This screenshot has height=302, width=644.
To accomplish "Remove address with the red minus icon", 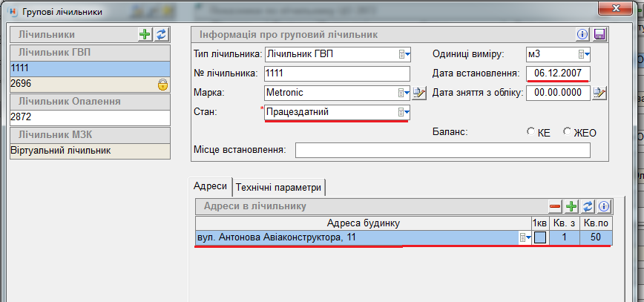I will (555, 206).
